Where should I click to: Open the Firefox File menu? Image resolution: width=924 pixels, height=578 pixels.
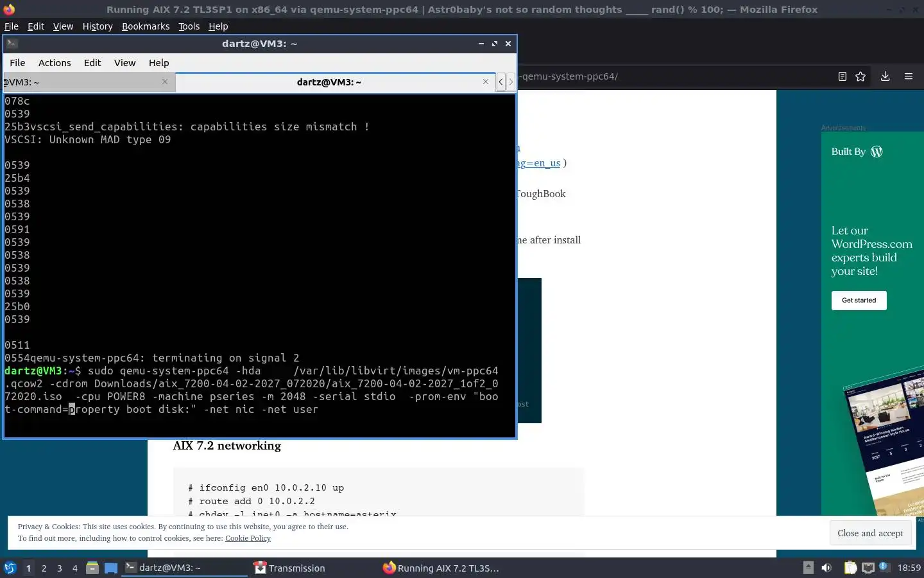12,26
